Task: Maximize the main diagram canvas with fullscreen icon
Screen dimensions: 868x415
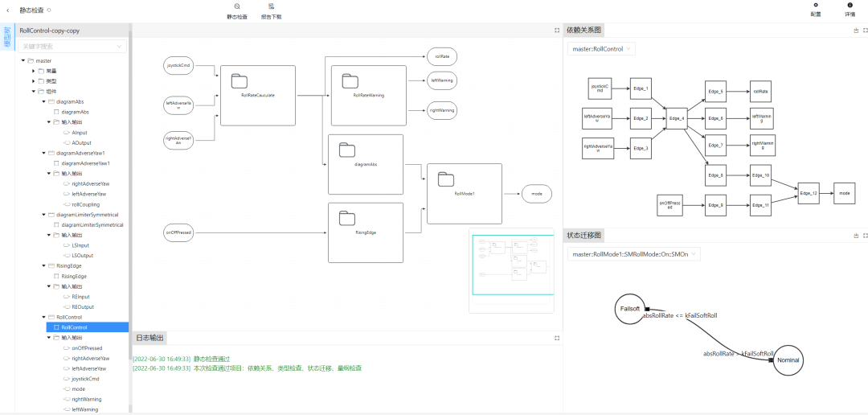Action: pos(557,31)
